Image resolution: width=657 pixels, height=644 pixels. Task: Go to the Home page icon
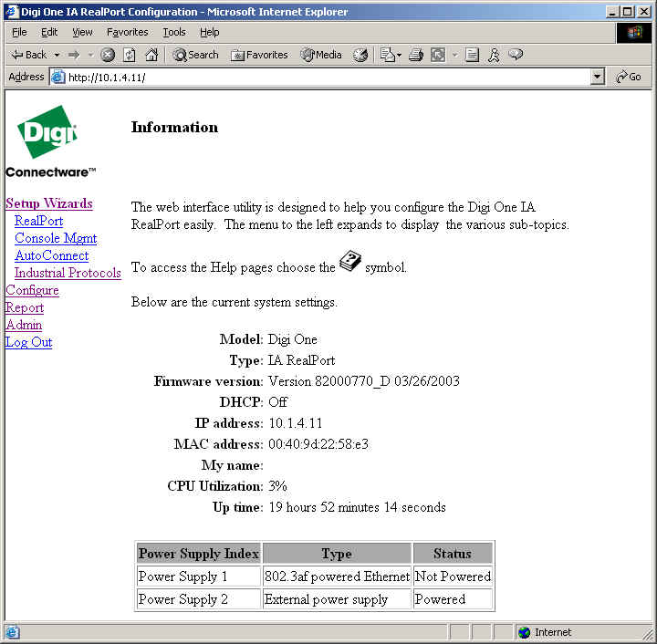coord(151,55)
